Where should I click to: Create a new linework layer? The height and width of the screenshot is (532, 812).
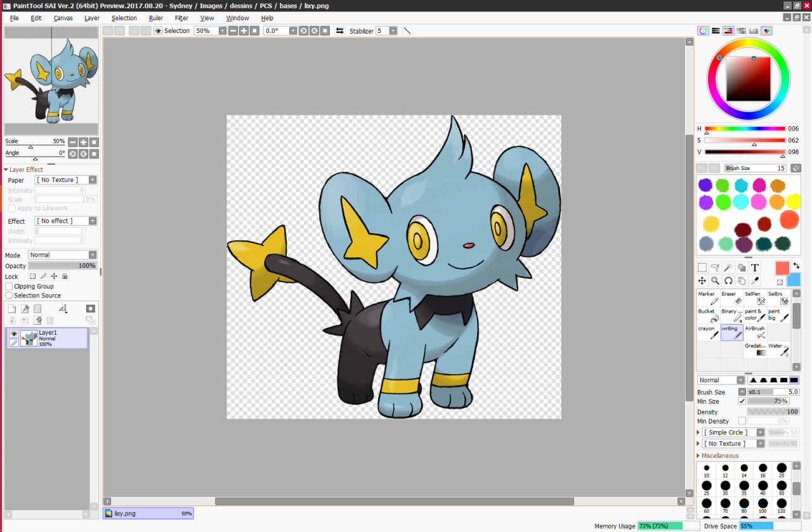click(x=25, y=309)
